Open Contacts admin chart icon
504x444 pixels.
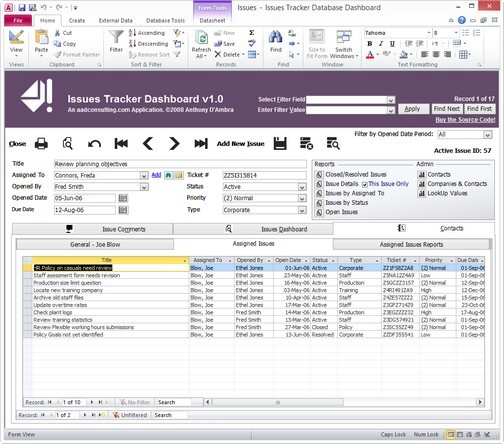click(422, 174)
